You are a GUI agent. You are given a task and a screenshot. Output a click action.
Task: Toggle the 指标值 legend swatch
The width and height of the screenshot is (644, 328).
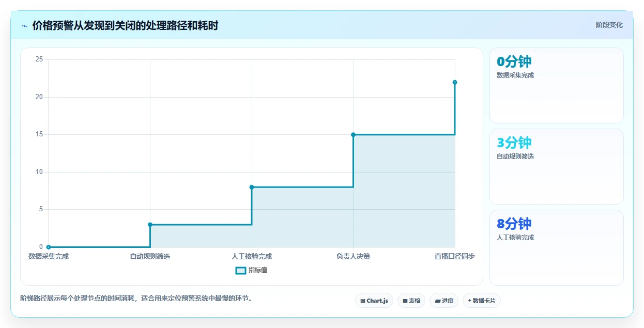coord(240,270)
